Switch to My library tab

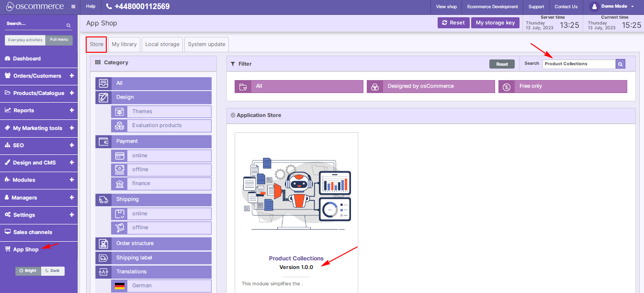point(124,44)
